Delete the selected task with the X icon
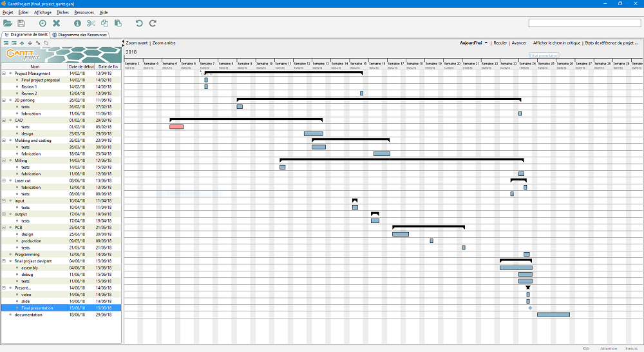This screenshot has height=352, width=644. coord(57,23)
